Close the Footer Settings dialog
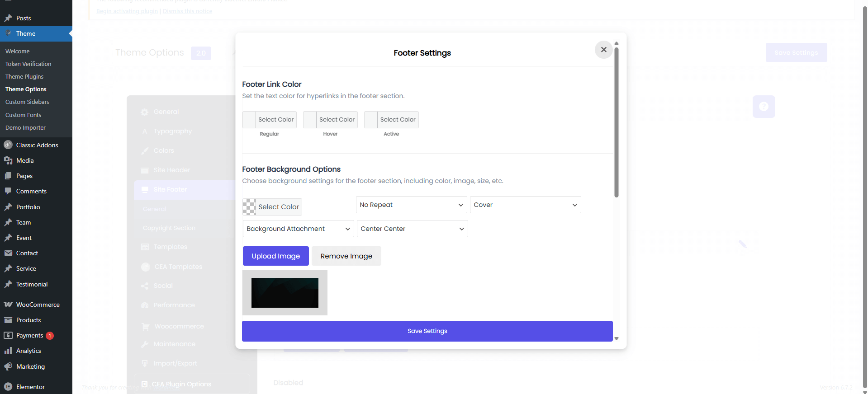Image resolution: width=868 pixels, height=394 pixels. (x=603, y=50)
